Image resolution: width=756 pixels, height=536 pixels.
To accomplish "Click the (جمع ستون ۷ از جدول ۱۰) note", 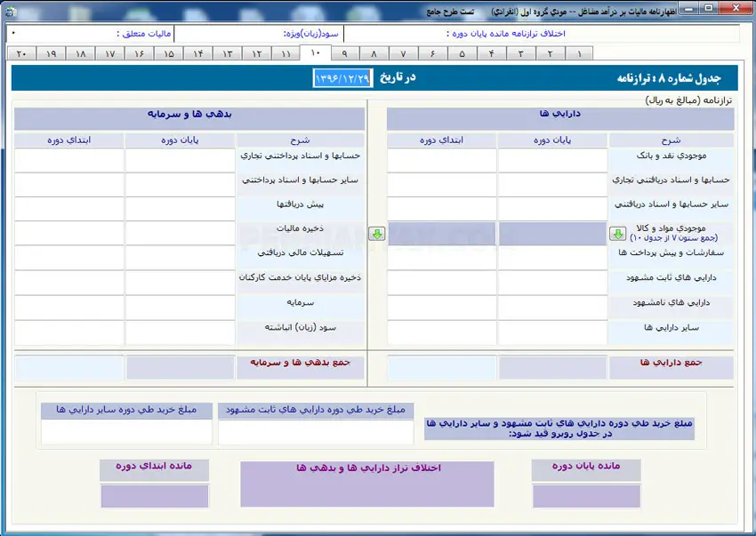I will 674,237.
